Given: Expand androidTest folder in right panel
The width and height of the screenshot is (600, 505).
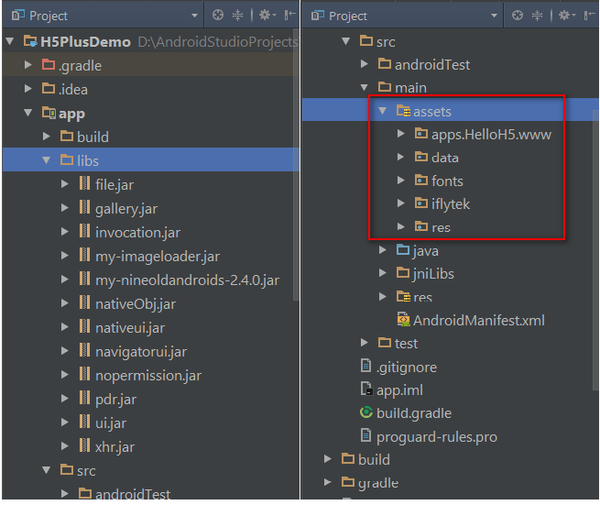Looking at the screenshot, I should pyautogui.click(x=364, y=64).
